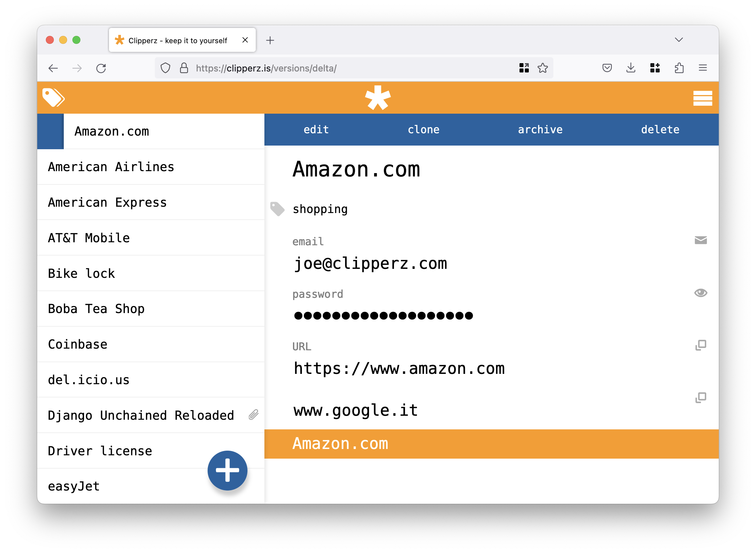Viewport: 756px width, 553px height.
Task: Click the email copy icon for joe@clipperz.com
Action: 700,241
